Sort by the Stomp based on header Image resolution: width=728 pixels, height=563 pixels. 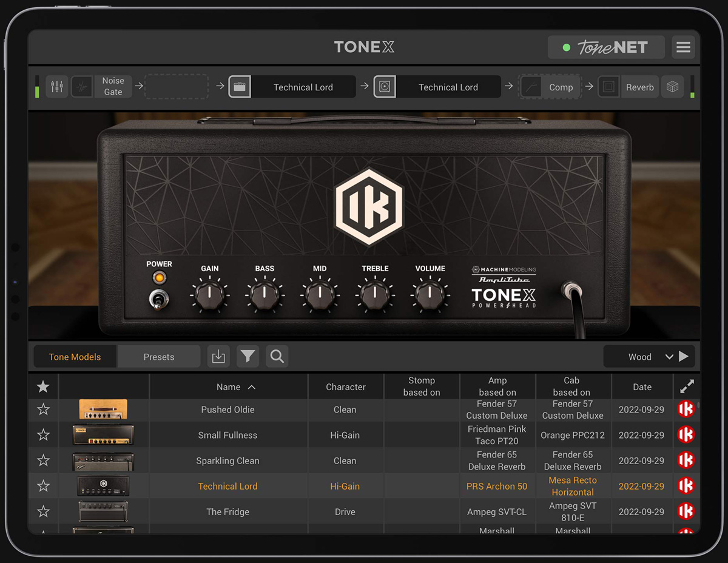pyautogui.click(x=422, y=386)
